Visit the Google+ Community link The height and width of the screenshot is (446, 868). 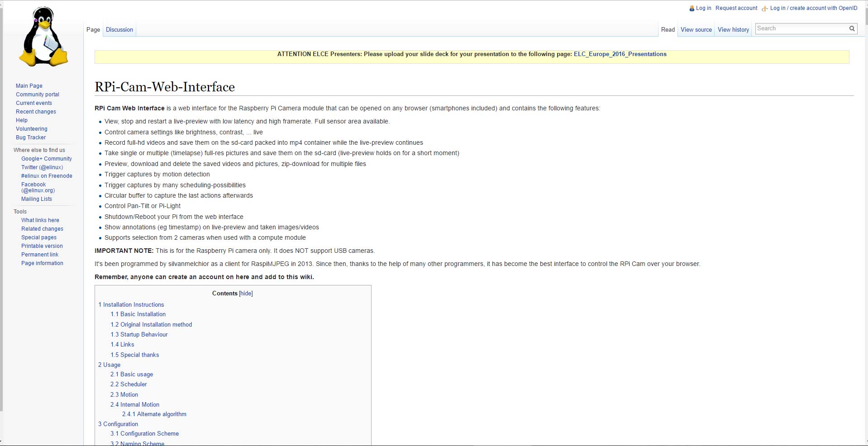47,159
